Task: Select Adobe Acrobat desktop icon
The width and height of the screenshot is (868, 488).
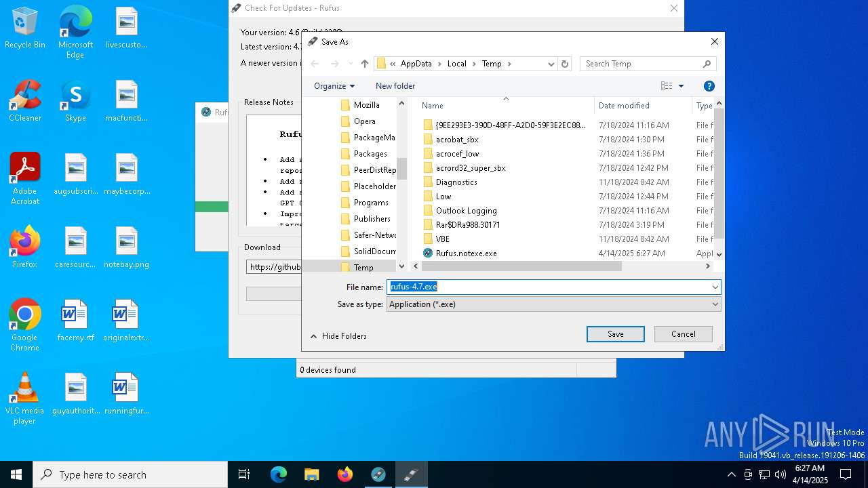Action: pos(25,179)
